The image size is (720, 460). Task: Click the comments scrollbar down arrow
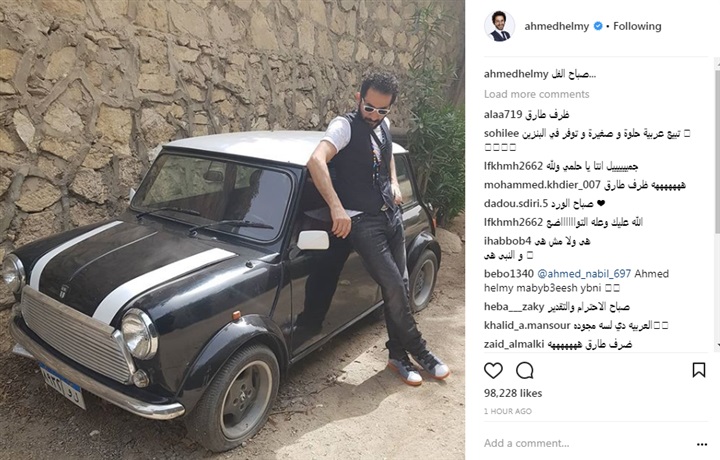pos(717,345)
